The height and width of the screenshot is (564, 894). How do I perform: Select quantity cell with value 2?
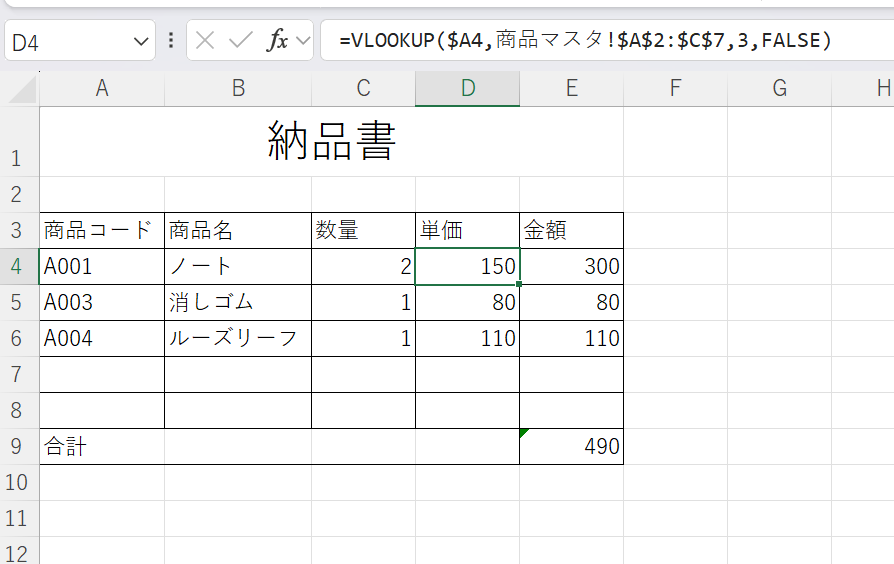(x=364, y=266)
